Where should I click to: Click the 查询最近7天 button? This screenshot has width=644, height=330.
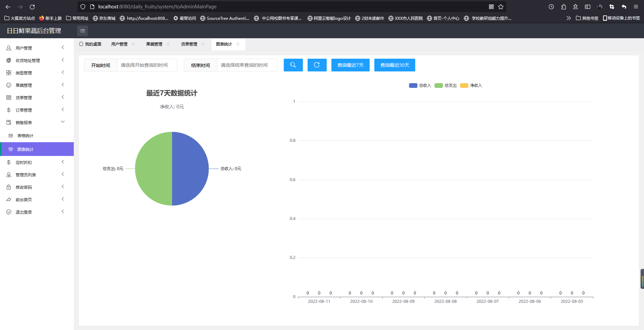coord(350,65)
